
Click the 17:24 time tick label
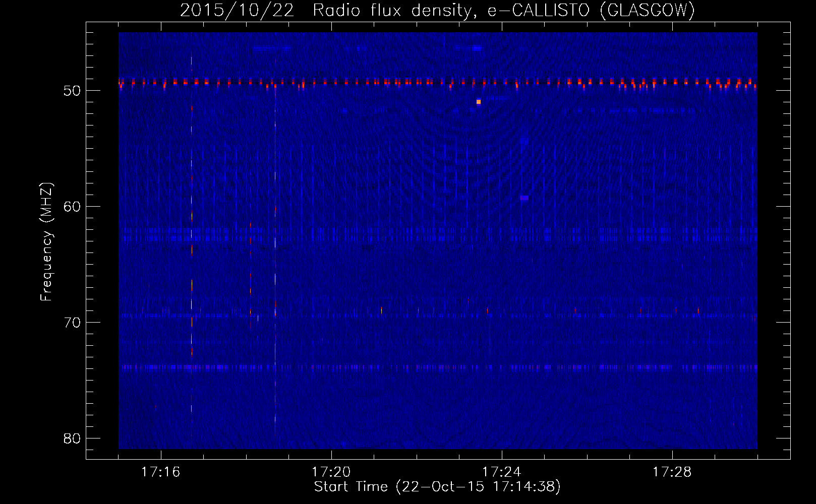(501, 472)
